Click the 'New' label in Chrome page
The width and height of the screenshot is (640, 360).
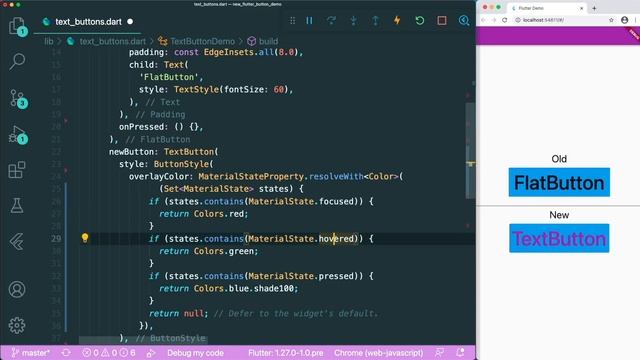(x=559, y=215)
